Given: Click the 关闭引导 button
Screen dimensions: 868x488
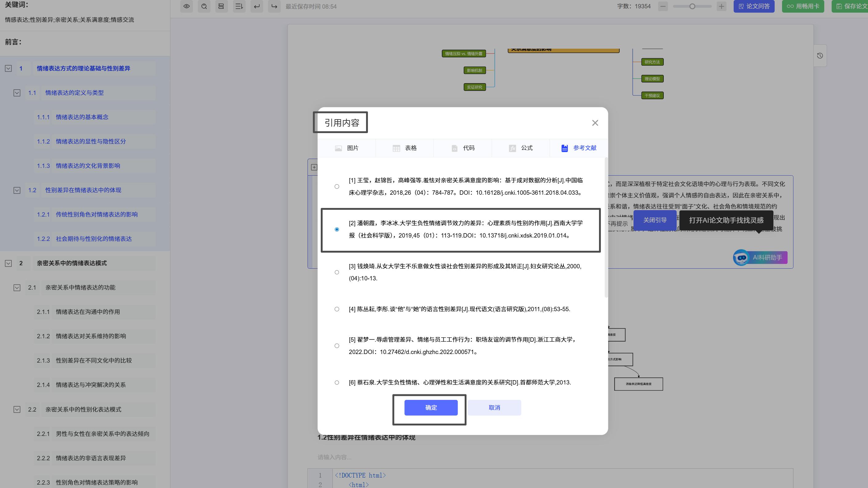Looking at the screenshot, I should [x=655, y=220].
